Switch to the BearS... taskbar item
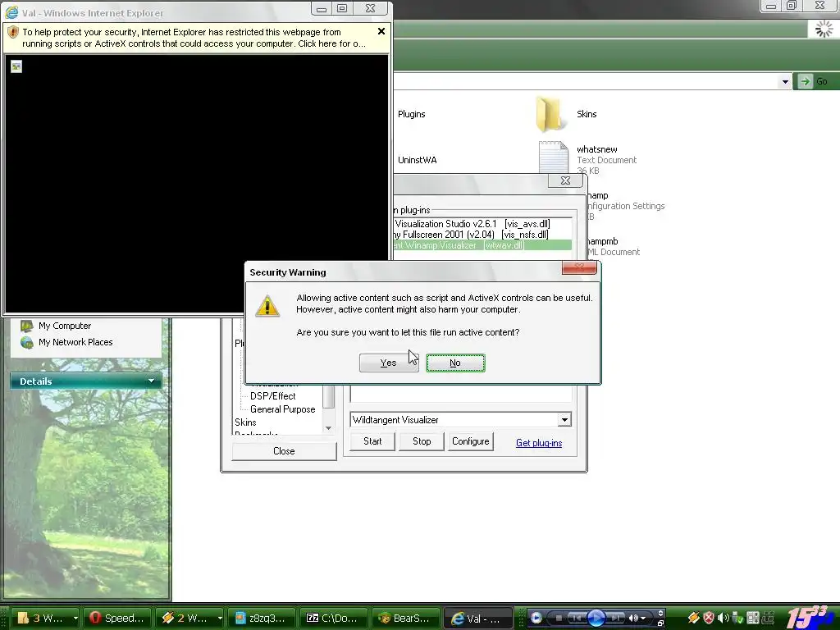840x630 pixels. click(405, 619)
